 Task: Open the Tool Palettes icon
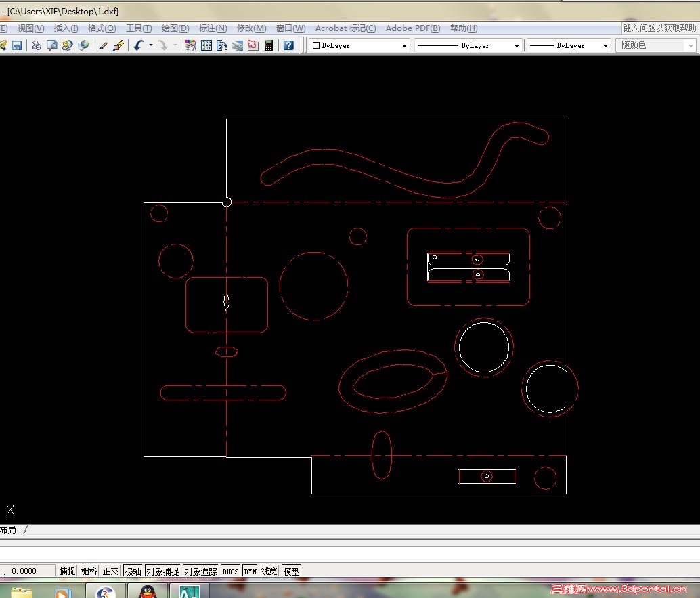222,45
